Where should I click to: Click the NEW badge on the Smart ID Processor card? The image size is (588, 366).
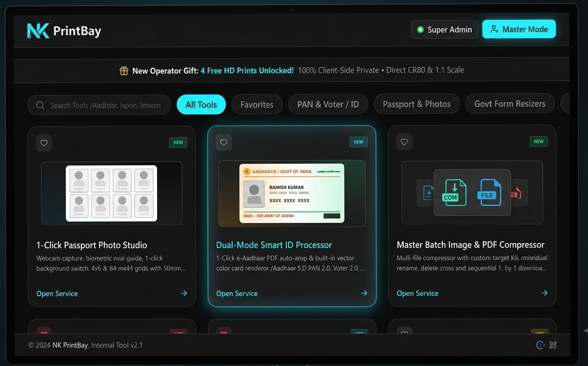point(359,142)
